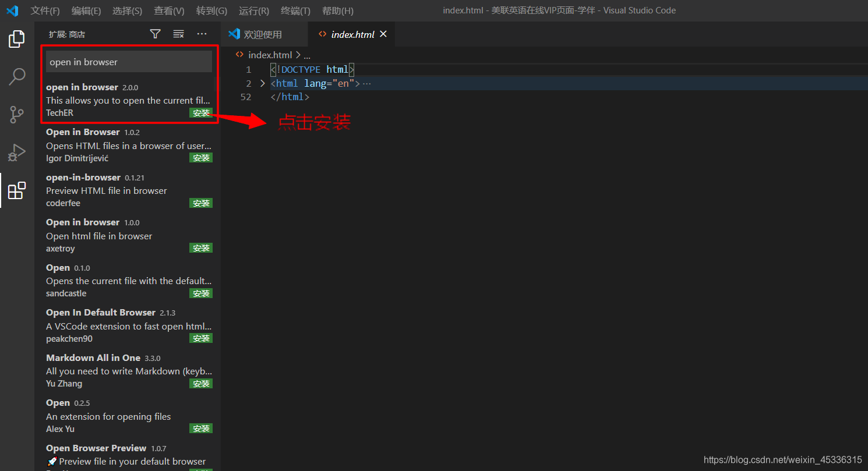Open the 终端(T) menu
Image resolution: width=868 pixels, height=471 pixels.
295,10
